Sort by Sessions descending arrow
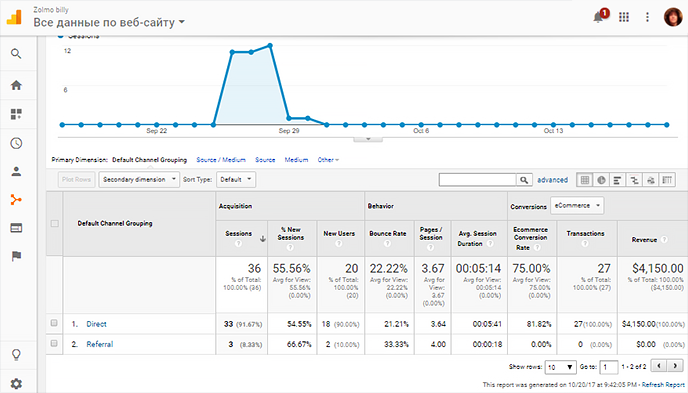This screenshot has height=393, width=688. click(262, 239)
